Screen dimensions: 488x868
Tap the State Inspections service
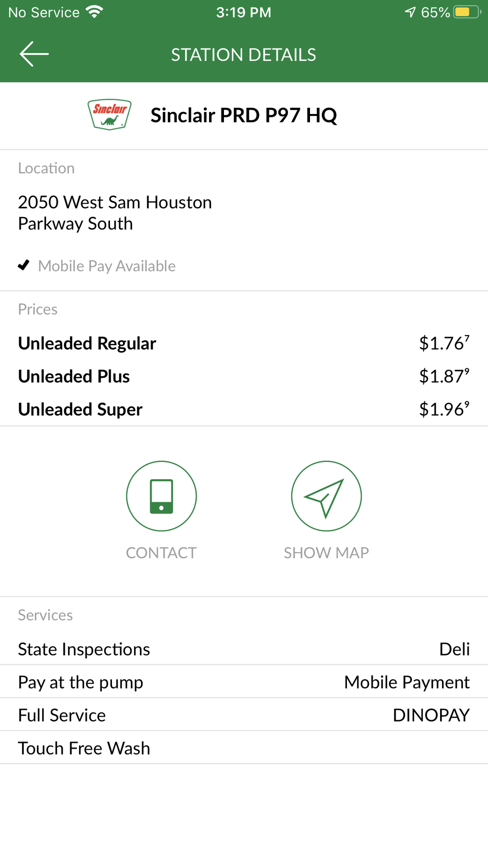[84, 649]
